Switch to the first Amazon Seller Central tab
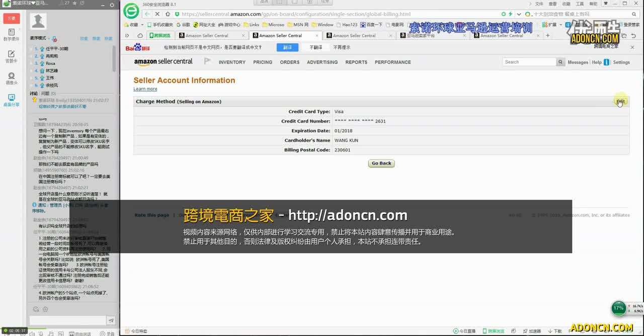The image size is (644, 336). pyautogui.click(x=211, y=36)
